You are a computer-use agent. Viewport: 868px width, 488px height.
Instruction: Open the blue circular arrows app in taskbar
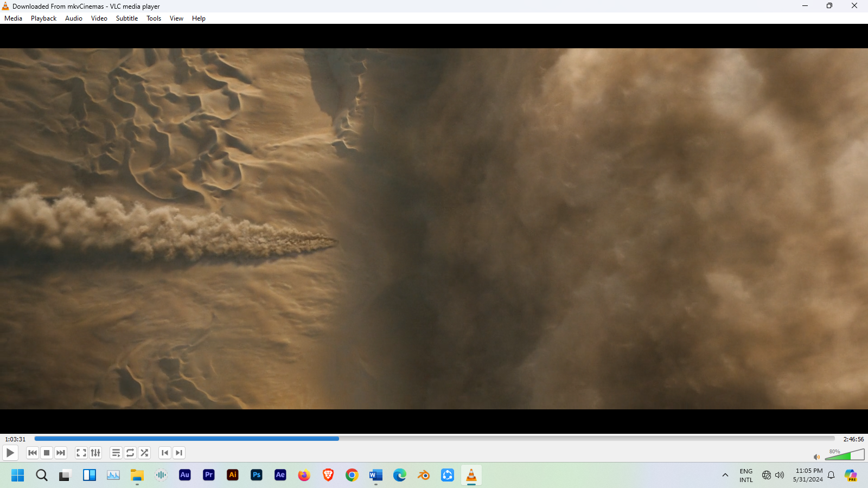pyautogui.click(x=448, y=475)
